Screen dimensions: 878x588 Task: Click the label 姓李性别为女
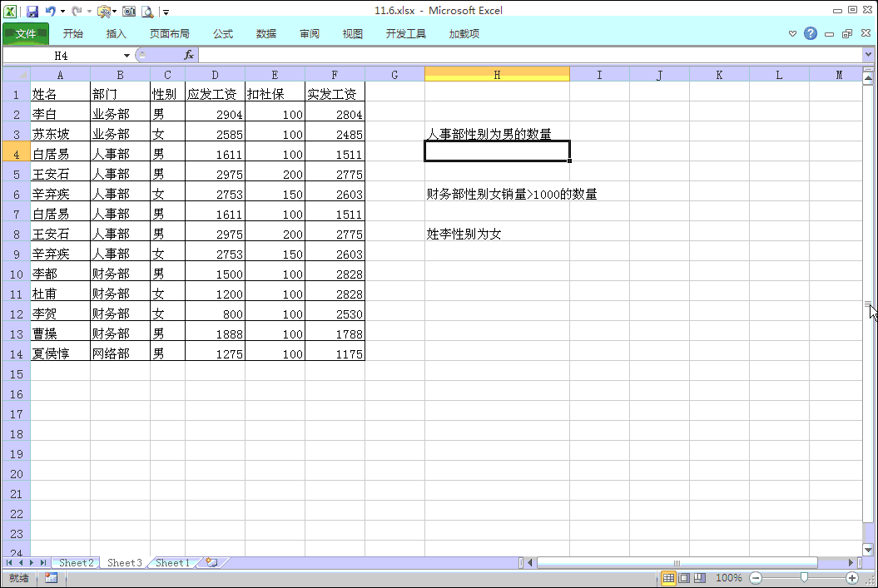tap(464, 234)
